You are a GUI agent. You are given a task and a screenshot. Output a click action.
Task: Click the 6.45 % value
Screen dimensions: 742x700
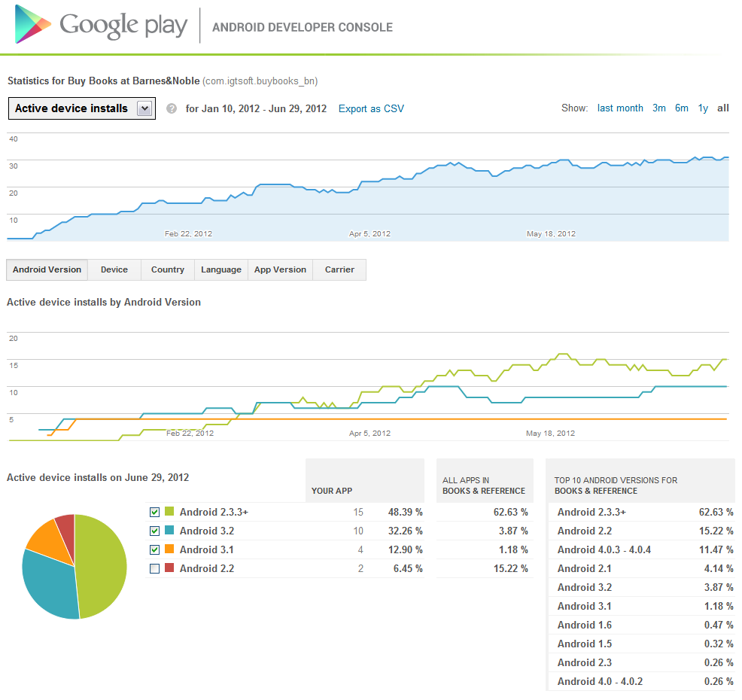pos(407,569)
